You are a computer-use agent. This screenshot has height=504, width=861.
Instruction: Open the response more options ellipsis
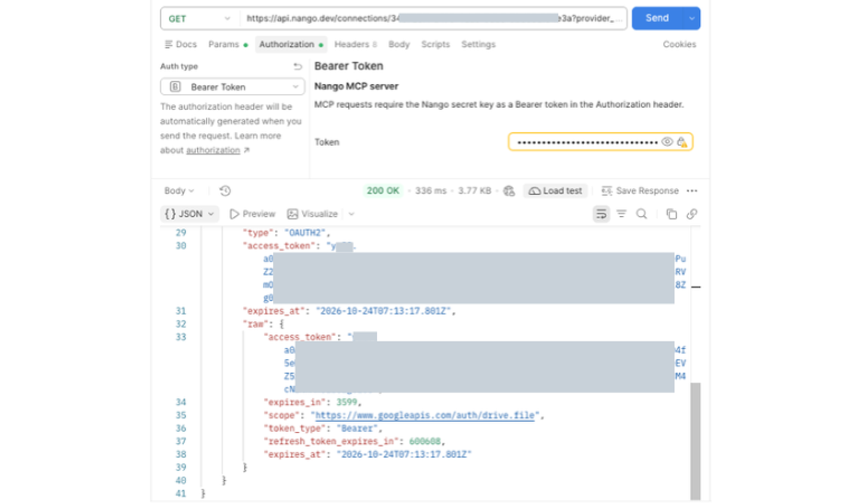tap(692, 191)
